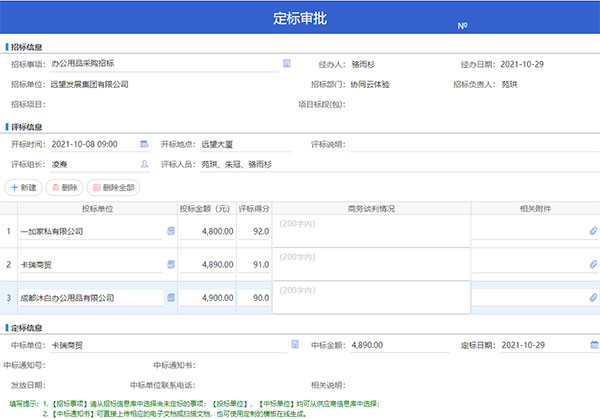
Task: Select row number 3 in bidder table
Action: (8, 298)
